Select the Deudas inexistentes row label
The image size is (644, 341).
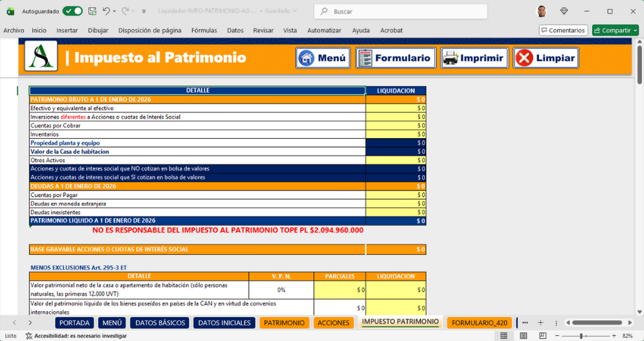pyautogui.click(x=56, y=213)
